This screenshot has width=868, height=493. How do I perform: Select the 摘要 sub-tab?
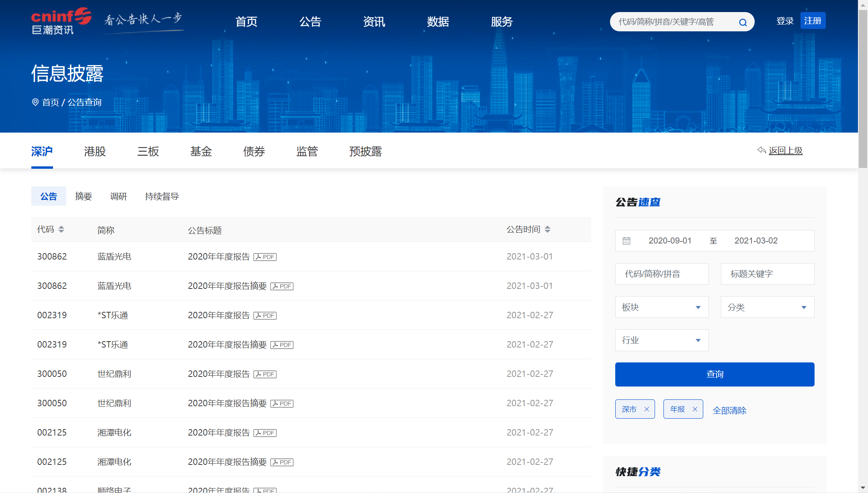84,196
